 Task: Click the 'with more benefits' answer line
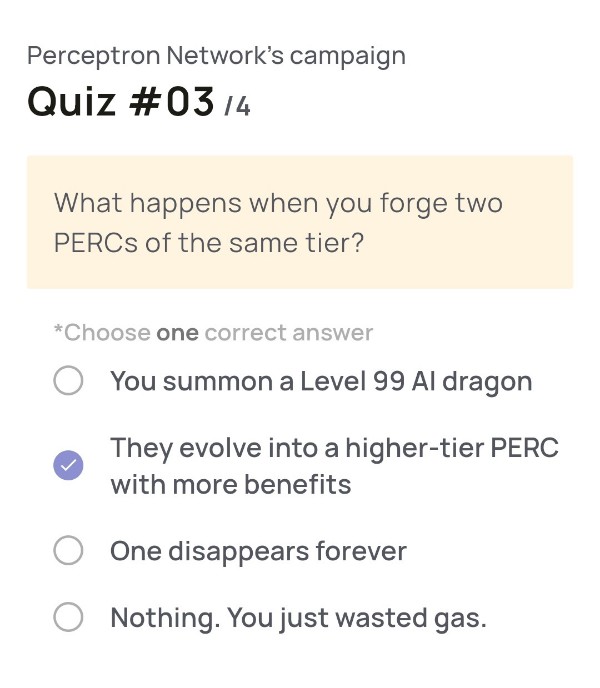(x=231, y=485)
